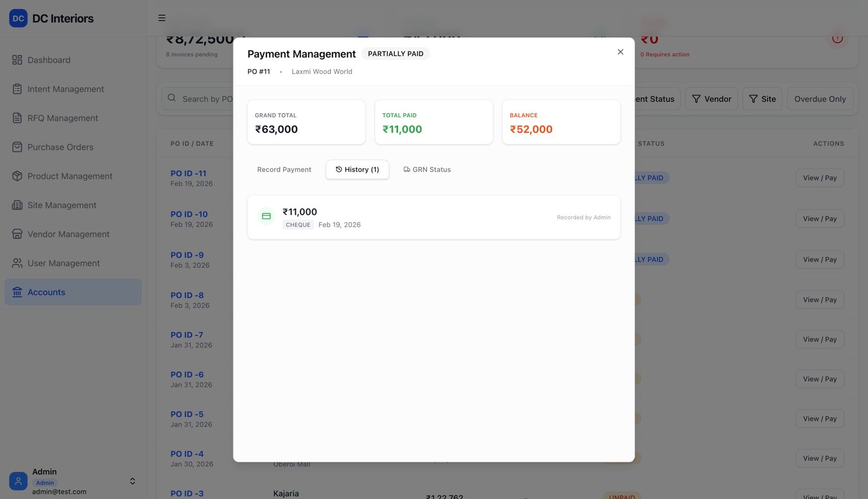Open Dashboard from sidebar
This screenshot has width=868, height=499.
[49, 60]
